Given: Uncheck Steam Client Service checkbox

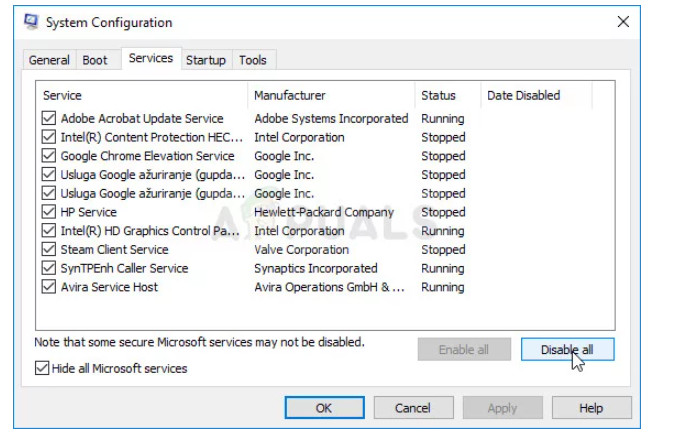Looking at the screenshot, I should click(x=49, y=250).
